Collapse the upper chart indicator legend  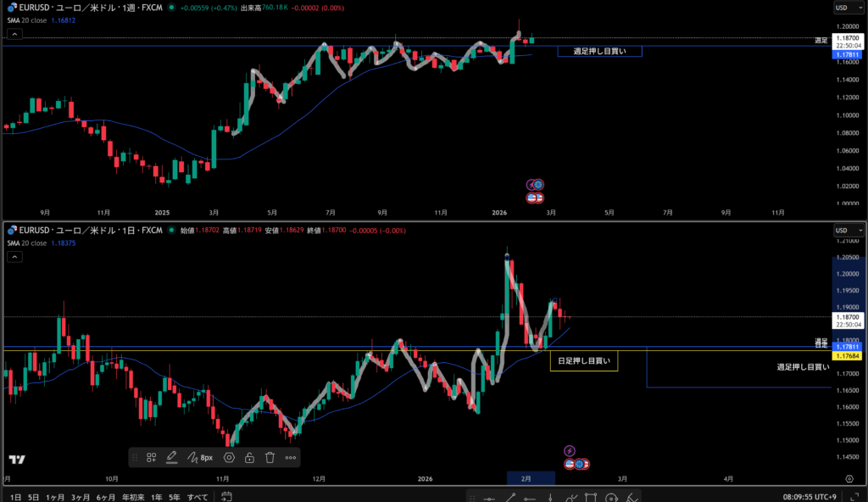(14, 34)
